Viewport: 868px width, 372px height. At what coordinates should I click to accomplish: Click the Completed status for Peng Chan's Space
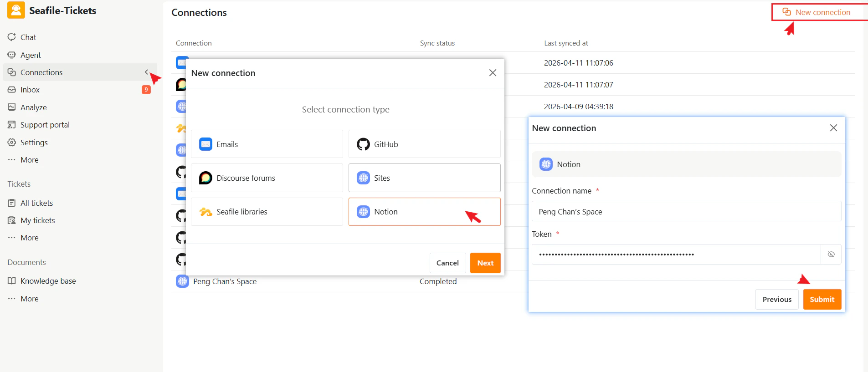pyautogui.click(x=438, y=281)
